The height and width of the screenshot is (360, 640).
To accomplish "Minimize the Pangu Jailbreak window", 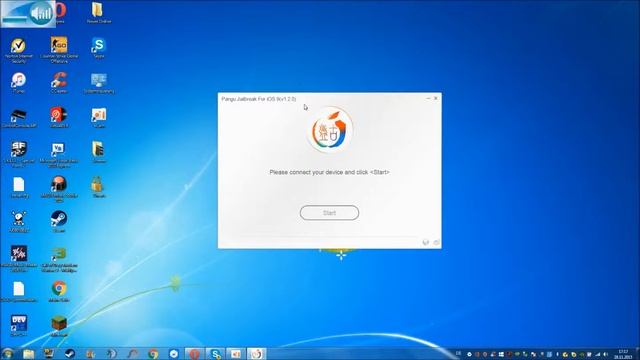I will coord(428,98).
